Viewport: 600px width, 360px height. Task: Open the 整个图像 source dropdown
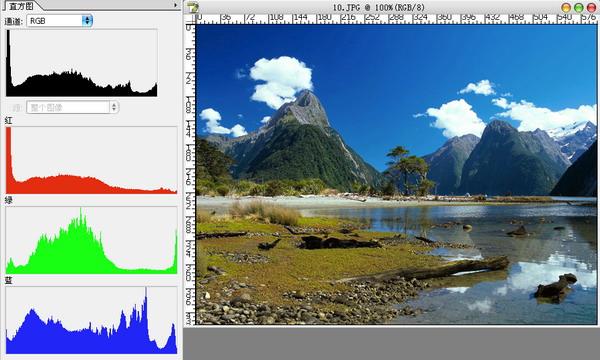72,108
